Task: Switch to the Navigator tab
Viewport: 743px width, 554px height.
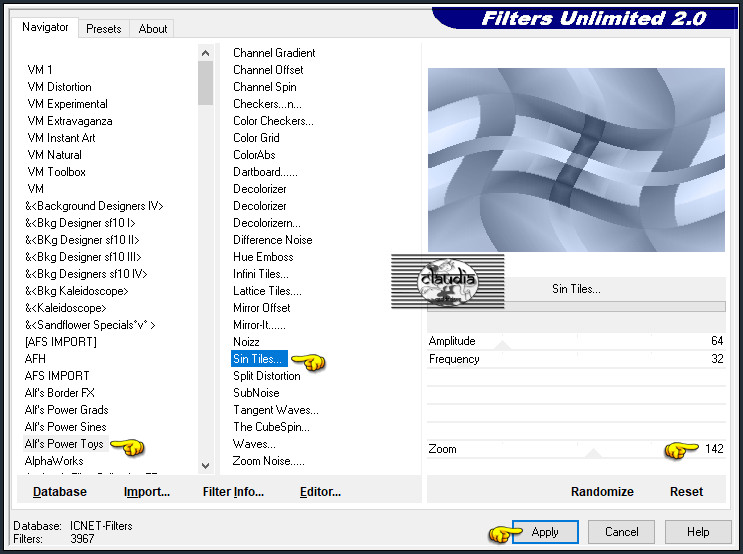Action: point(45,27)
